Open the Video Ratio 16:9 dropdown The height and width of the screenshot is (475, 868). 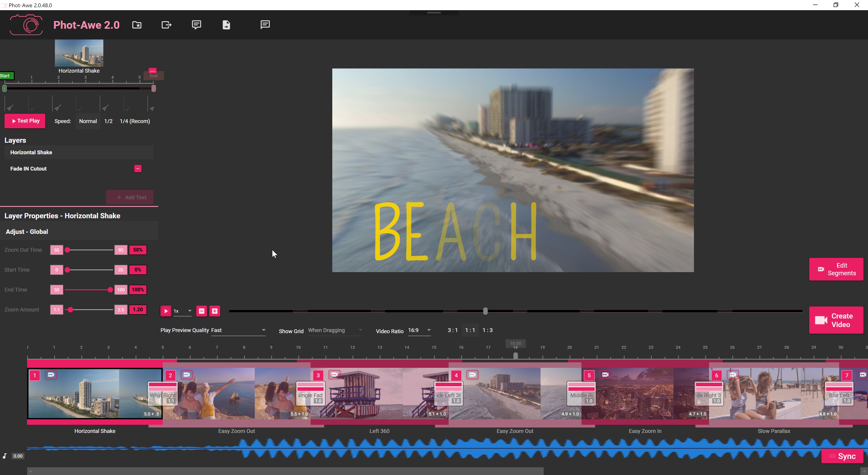coord(420,330)
